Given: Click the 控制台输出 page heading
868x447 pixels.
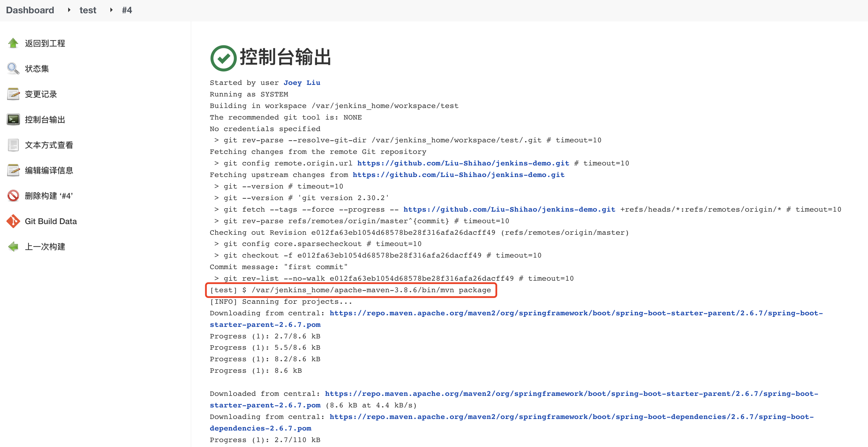Looking at the screenshot, I should tap(285, 57).
